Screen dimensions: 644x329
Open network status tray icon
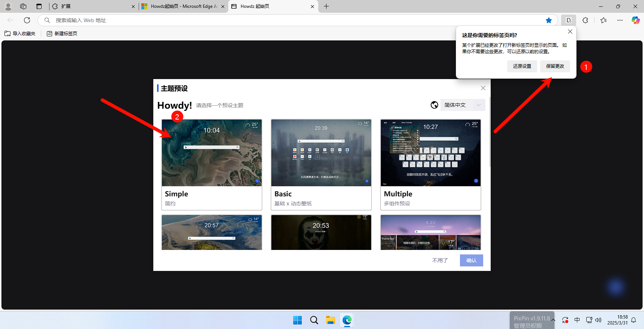589,320
